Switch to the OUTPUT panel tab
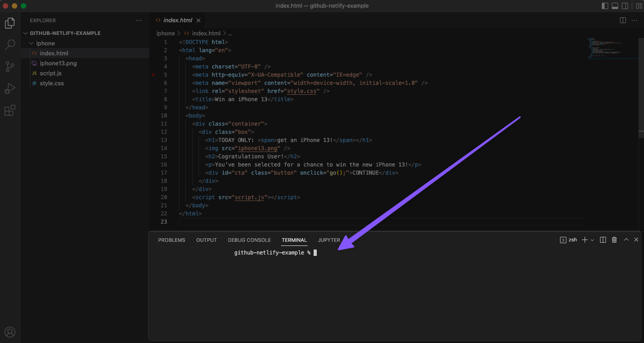Image resolution: width=644 pixels, height=343 pixels. click(207, 240)
